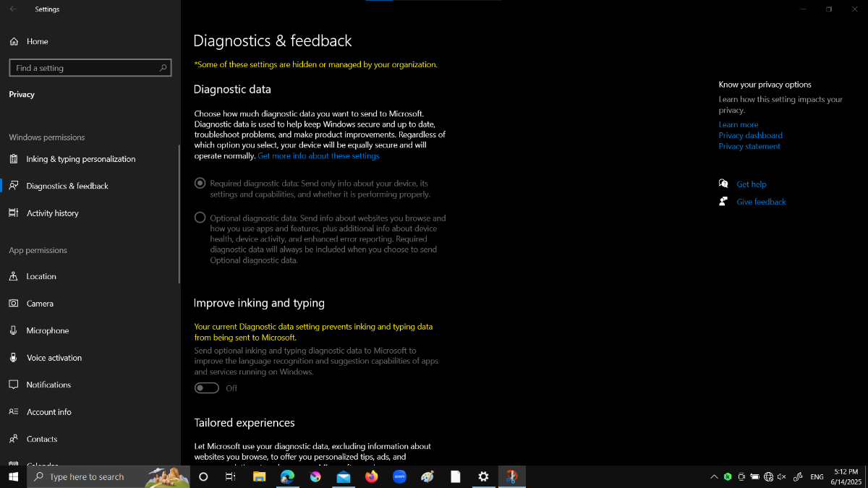Image resolution: width=868 pixels, height=488 pixels.
Task: Select Required diagnostic data radio button
Action: pyautogui.click(x=200, y=184)
